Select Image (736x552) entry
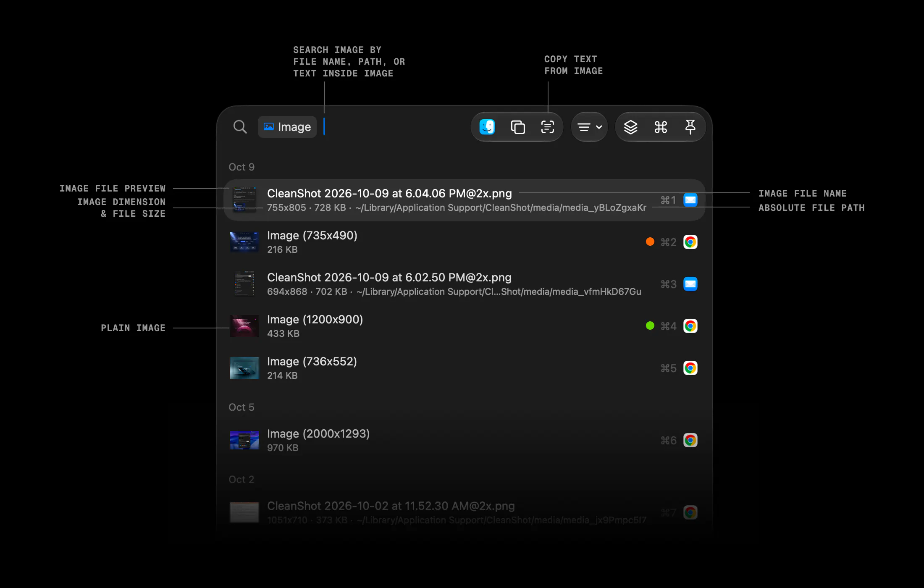The width and height of the screenshot is (924, 588). (464, 368)
